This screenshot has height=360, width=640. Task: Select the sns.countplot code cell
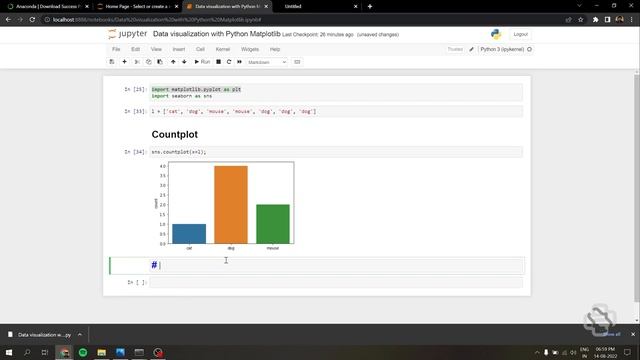click(x=336, y=152)
